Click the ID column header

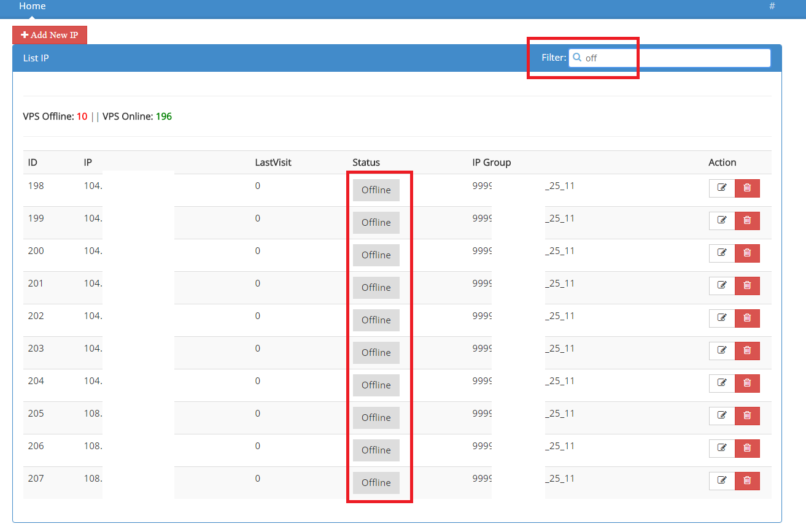[x=34, y=163]
